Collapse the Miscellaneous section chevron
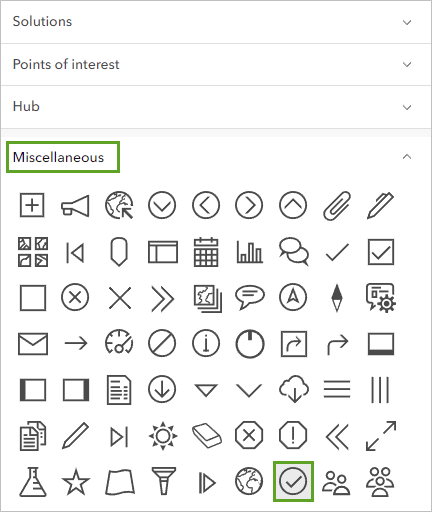 [407, 157]
